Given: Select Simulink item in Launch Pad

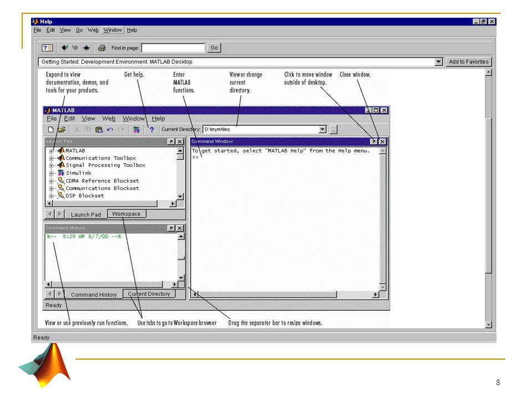Looking at the screenshot, I should (x=78, y=173).
